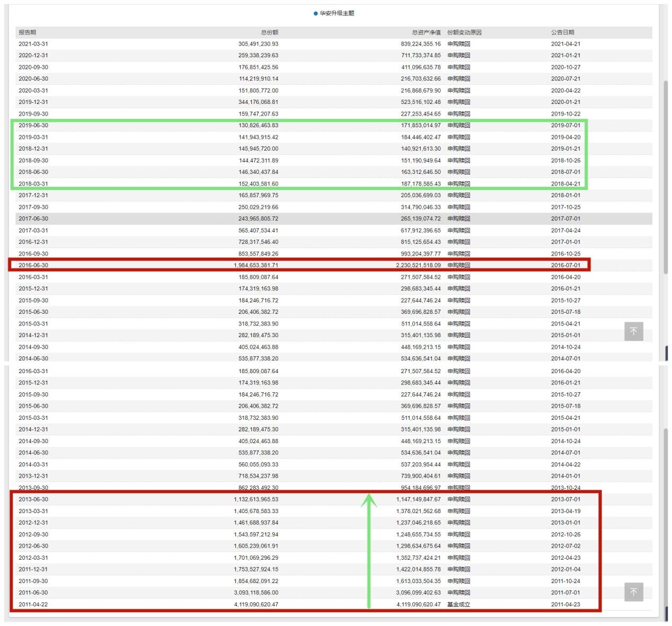Click the 份额变动原因 column header

pyautogui.click(x=464, y=32)
